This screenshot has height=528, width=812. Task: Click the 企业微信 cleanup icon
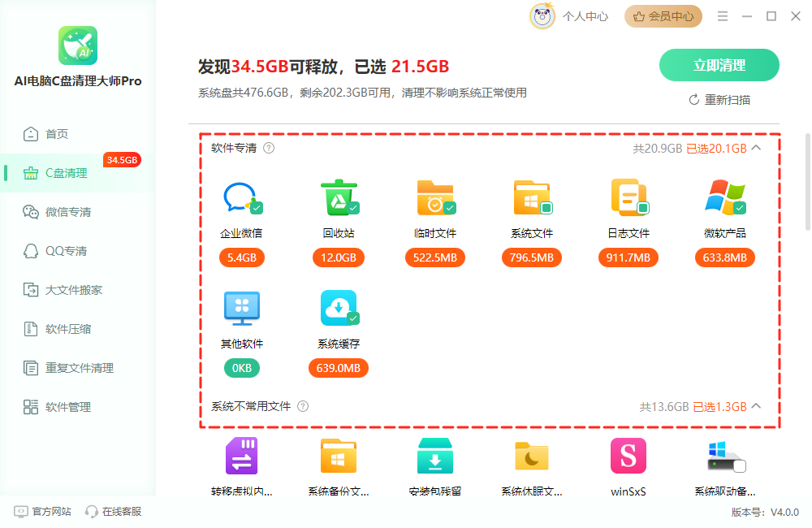(241, 197)
